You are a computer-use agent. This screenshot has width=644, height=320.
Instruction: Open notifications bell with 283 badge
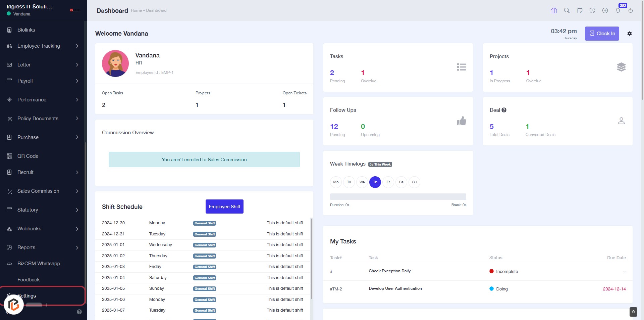click(x=618, y=10)
